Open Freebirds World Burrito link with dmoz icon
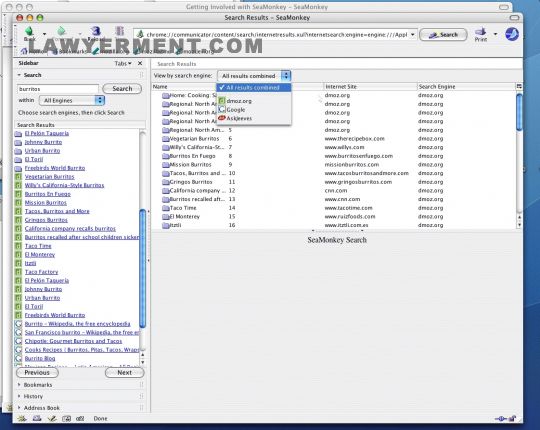This screenshot has height=430, width=540. [55, 315]
